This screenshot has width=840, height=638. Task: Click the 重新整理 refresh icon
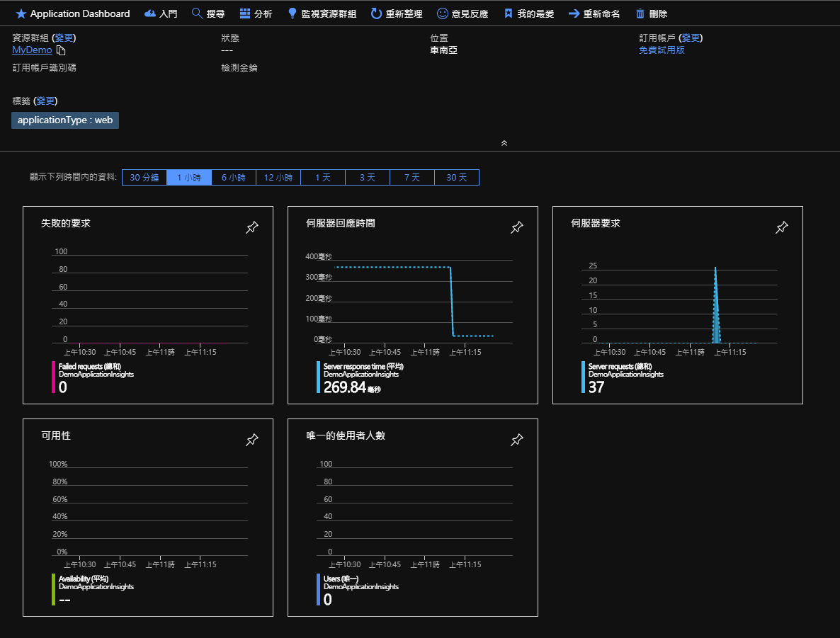(x=376, y=13)
